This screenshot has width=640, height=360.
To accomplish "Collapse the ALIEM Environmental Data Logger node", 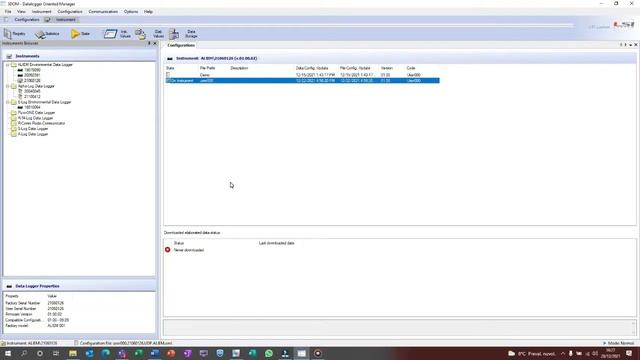I will [x=7, y=64].
